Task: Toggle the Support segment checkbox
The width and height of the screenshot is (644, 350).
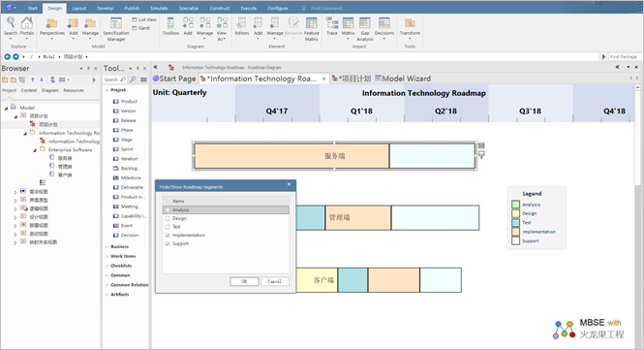Action: pos(168,243)
